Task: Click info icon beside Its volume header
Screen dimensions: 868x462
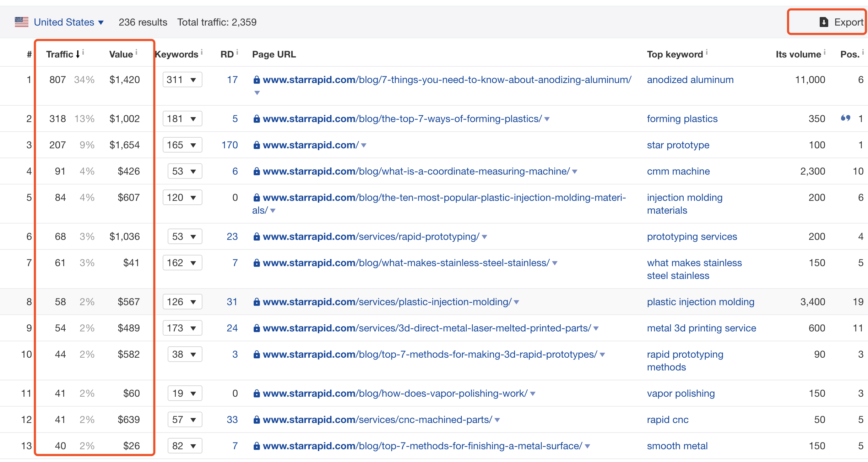Action: click(x=825, y=52)
